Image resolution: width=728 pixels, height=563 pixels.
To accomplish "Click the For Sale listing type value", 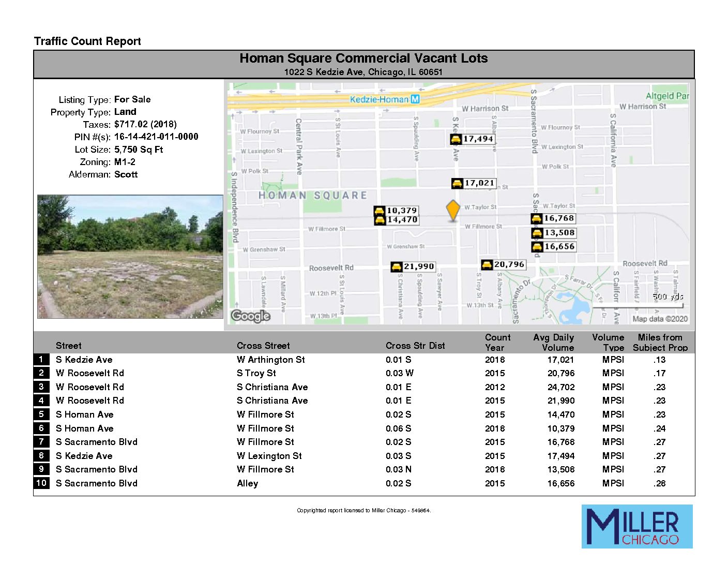I will coord(132,99).
